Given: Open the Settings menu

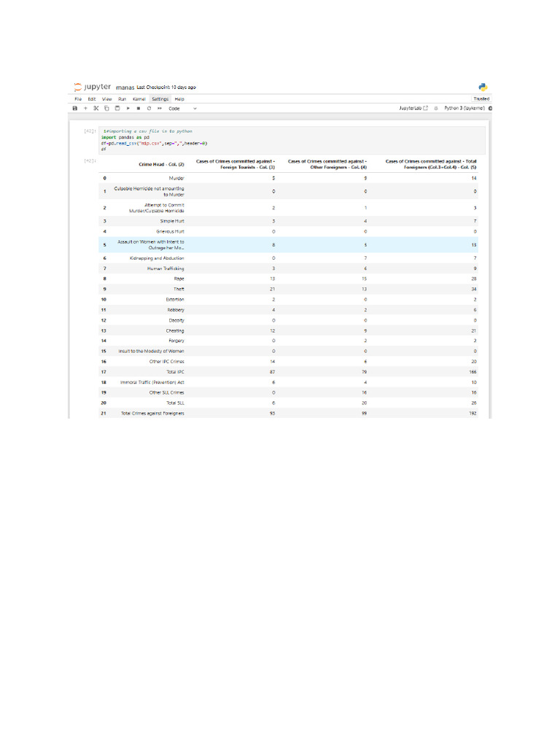Looking at the screenshot, I should (x=160, y=99).
